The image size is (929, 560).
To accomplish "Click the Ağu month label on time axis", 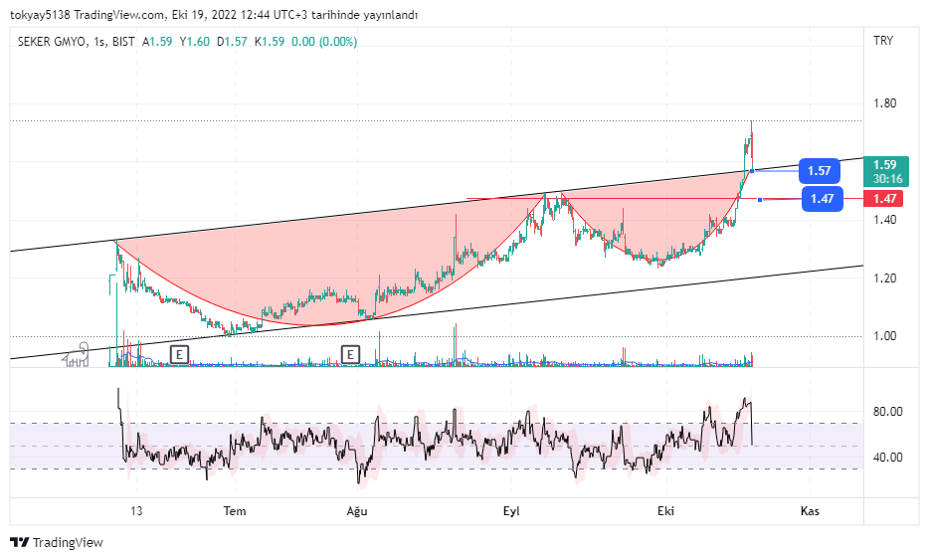I will (x=357, y=511).
